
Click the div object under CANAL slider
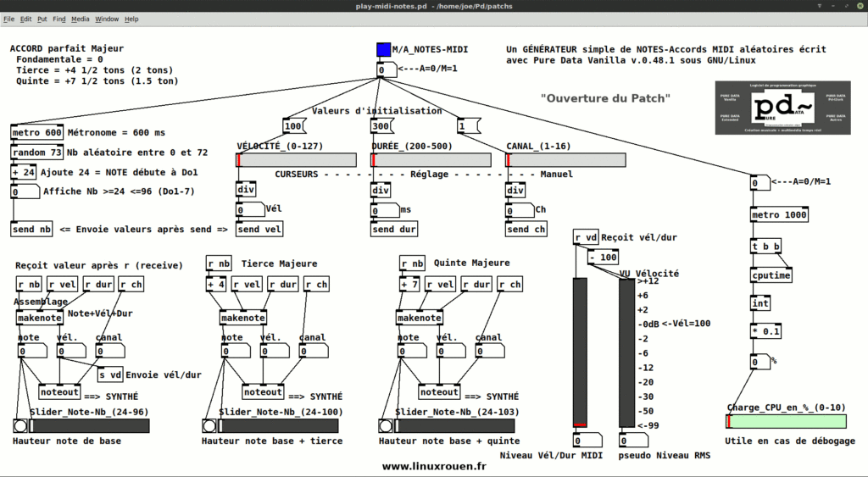tap(515, 190)
